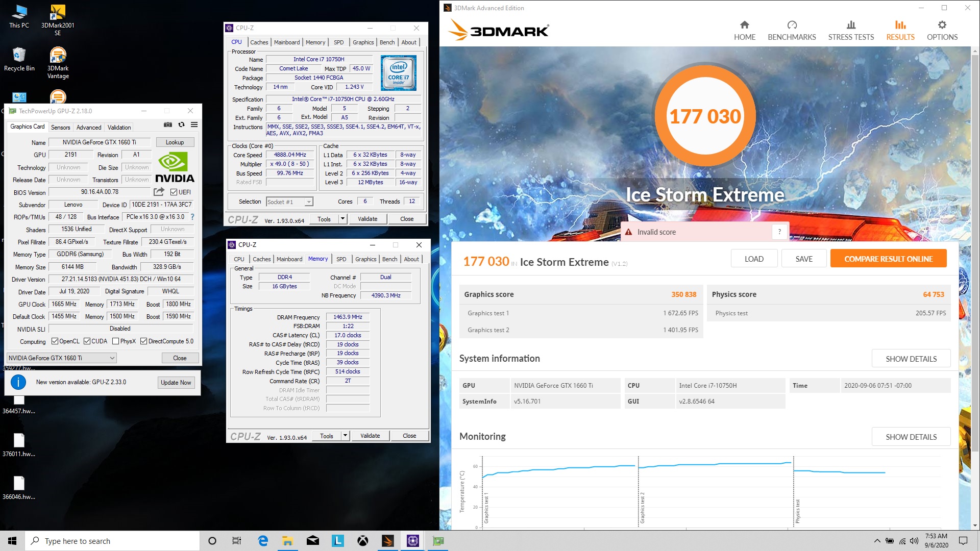Viewport: 980px width, 551px height.
Task: Toggle the UEFI checkbox in GPU-Z
Action: click(174, 192)
